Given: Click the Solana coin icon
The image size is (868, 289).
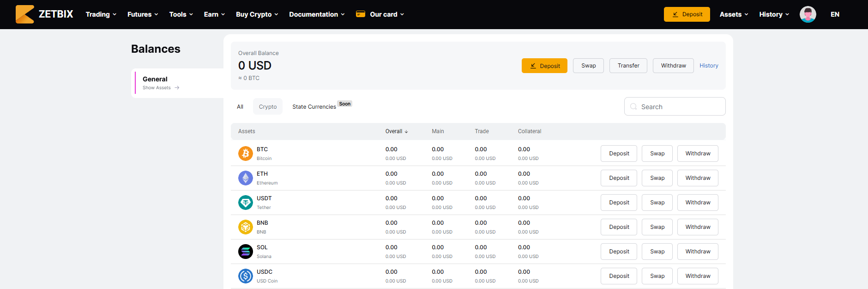Looking at the screenshot, I should coord(246,252).
